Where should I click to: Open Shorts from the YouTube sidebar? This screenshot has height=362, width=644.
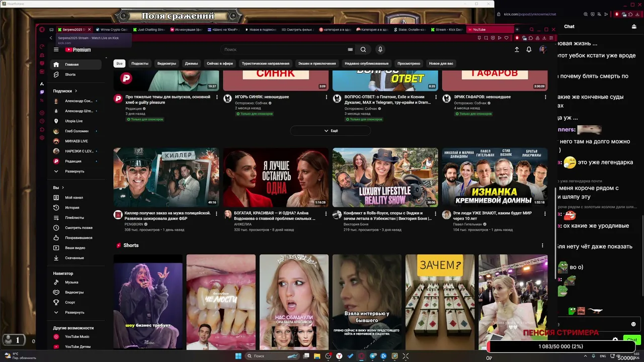(x=77, y=74)
